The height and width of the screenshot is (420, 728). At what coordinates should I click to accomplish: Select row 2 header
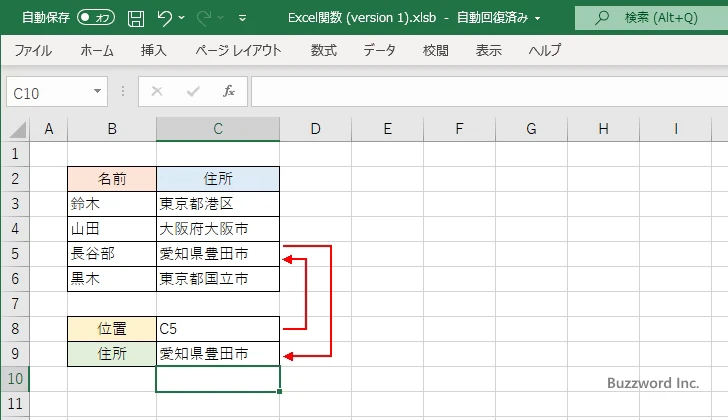15,179
